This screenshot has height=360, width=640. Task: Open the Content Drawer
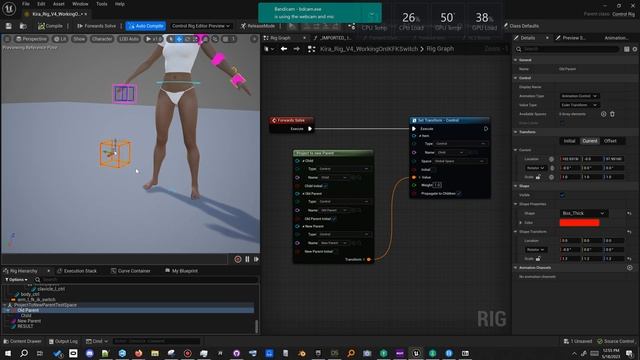click(x=22, y=341)
